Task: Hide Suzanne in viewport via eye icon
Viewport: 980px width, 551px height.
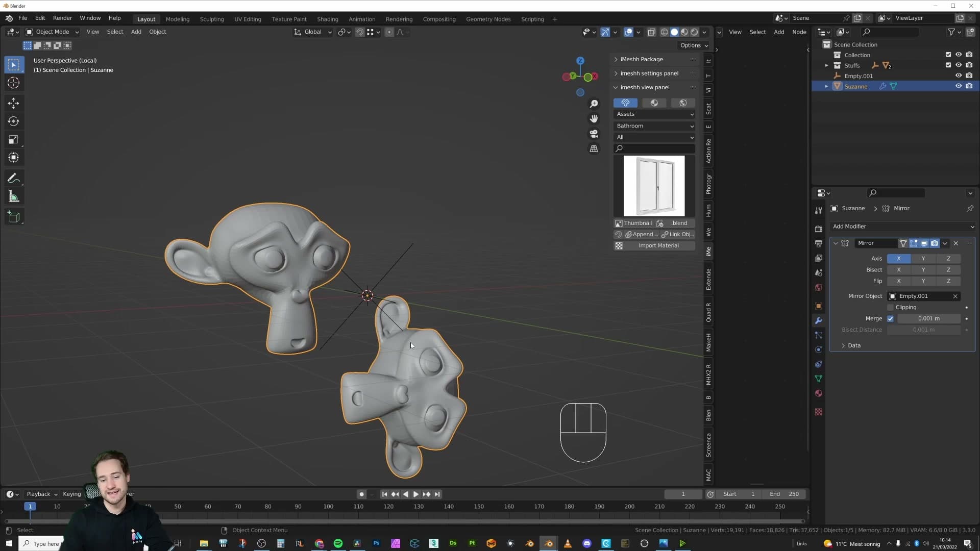Action: pyautogui.click(x=959, y=86)
